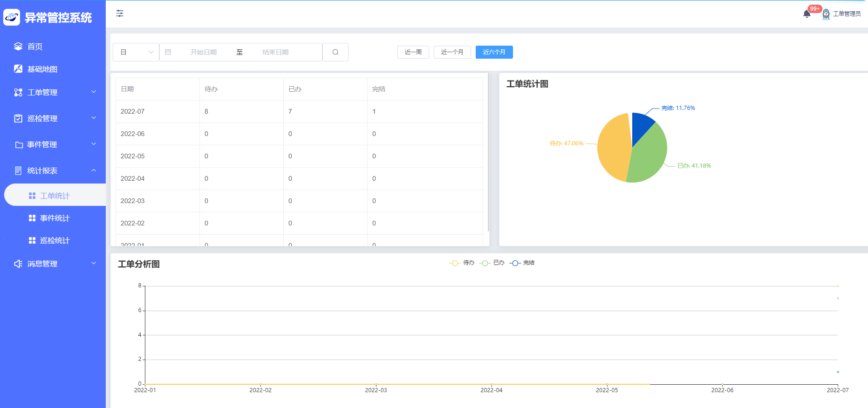Click the 近六个月 button

point(494,52)
